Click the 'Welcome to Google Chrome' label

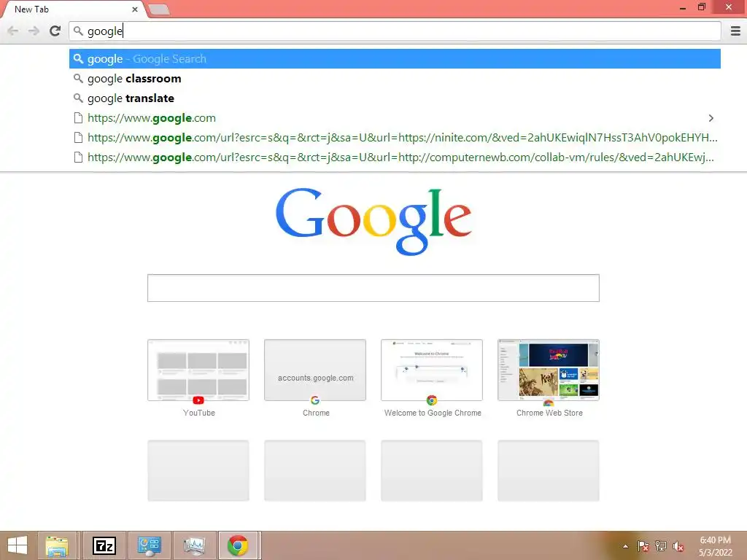[x=433, y=413]
